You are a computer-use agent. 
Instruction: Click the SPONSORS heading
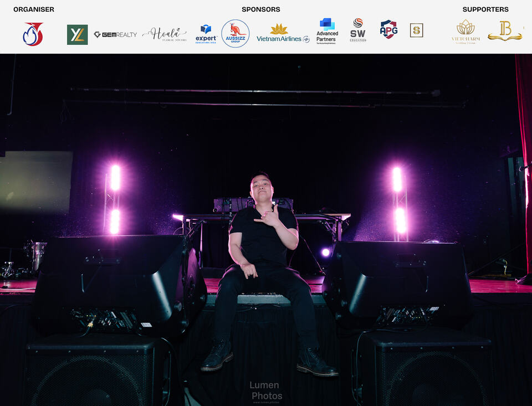(x=261, y=9)
